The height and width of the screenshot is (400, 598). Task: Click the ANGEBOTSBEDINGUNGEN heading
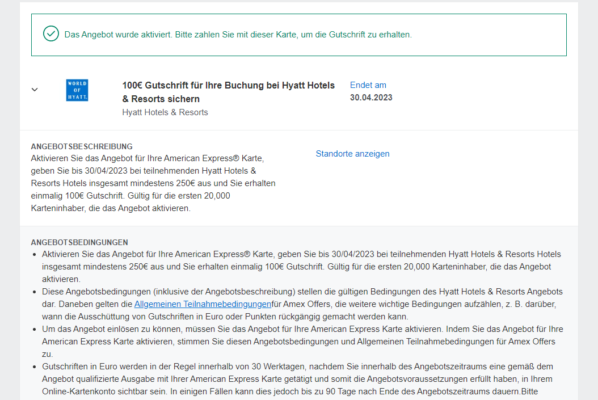(x=79, y=243)
